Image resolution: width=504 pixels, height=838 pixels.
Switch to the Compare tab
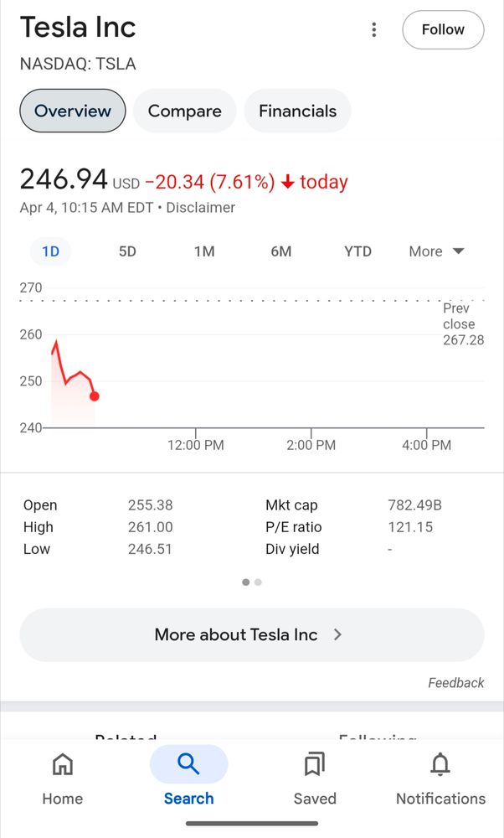[184, 111]
